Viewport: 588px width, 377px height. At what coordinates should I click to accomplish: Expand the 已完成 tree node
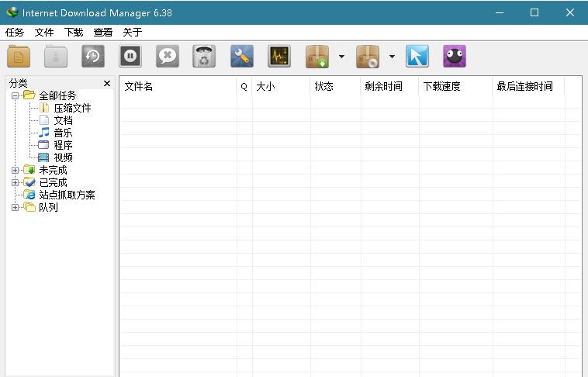tap(15, 183)
